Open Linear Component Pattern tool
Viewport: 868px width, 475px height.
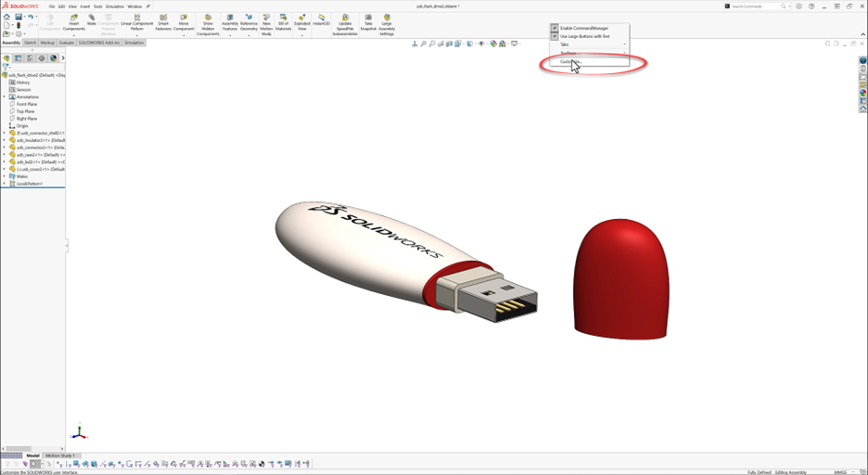136,22
